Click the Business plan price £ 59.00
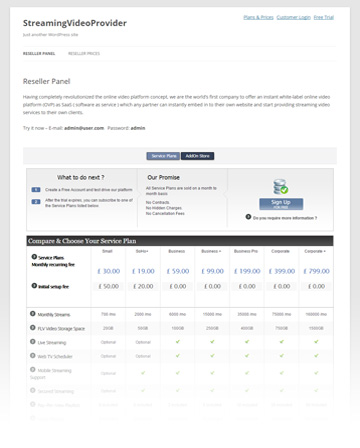This screenshot has width=360, height=448. click(178, 271)
